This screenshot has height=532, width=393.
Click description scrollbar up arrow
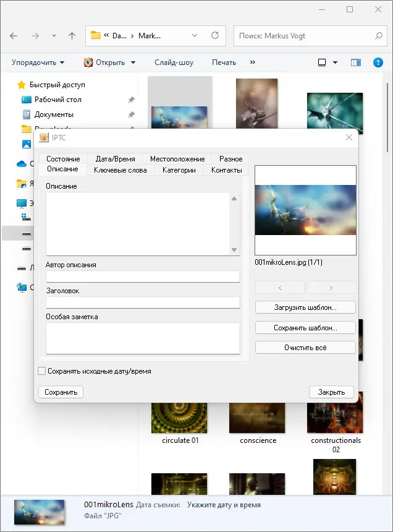pyautogui.click(x=234, y=199)
